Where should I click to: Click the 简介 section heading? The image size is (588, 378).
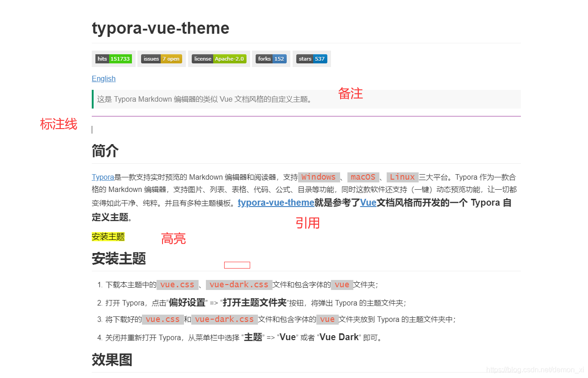105,151
